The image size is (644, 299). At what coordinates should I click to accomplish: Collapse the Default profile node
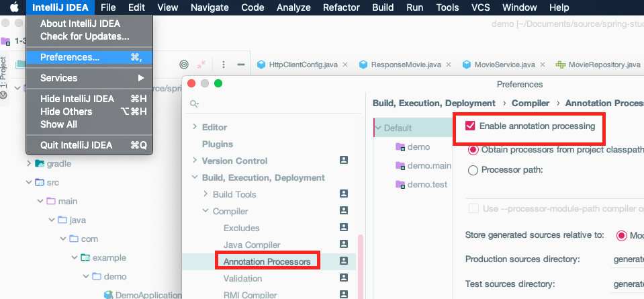tap(379, 128)
